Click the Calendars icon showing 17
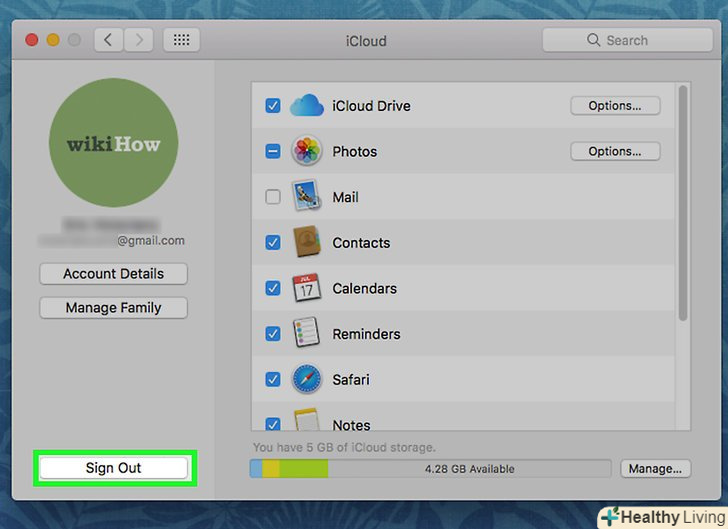Viewport: 728px width, 529px height. [x=306, y=288]
